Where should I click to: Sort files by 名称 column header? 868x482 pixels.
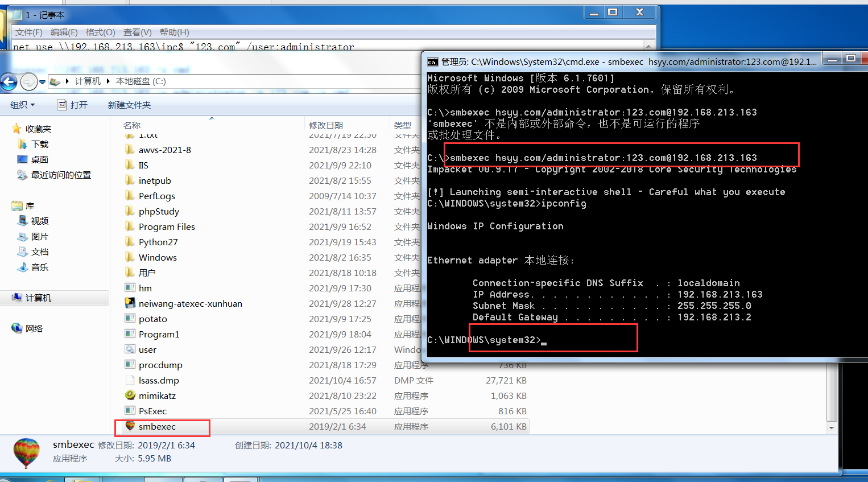coord(132,125)
